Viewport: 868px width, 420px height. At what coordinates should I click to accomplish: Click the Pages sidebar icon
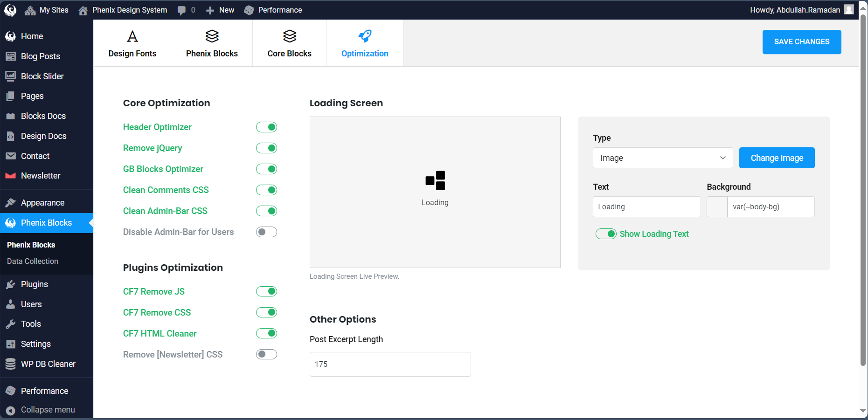pyautogui.click(x=10, y=96)
